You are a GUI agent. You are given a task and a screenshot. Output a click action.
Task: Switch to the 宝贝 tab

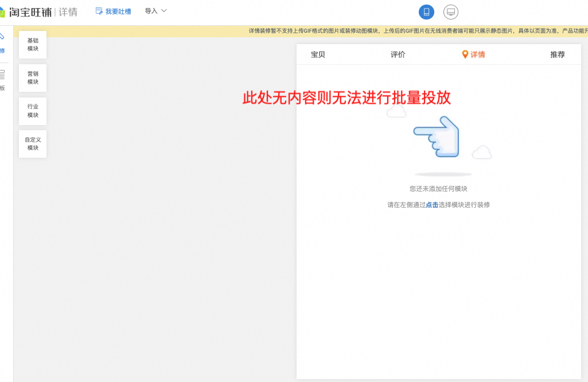[x=318, y=54]
